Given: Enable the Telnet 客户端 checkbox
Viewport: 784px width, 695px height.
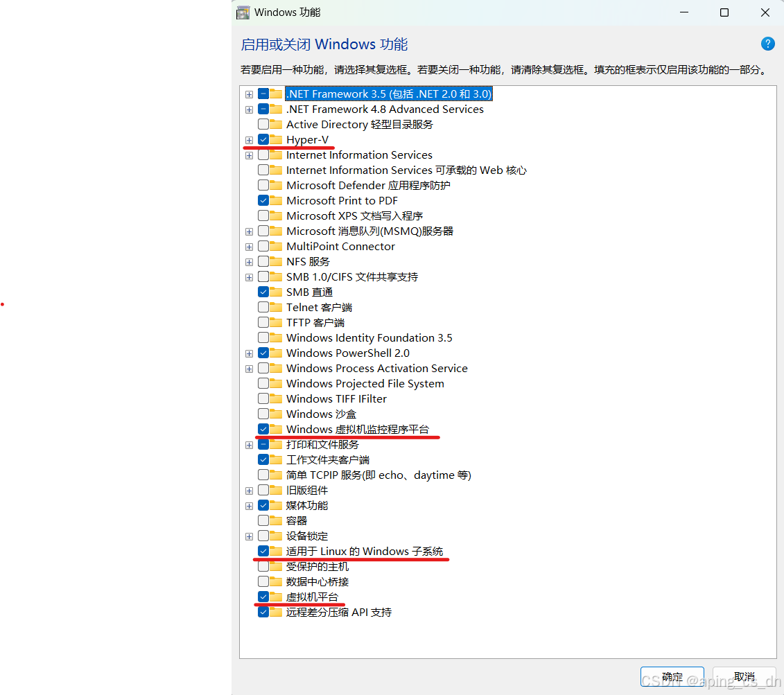Looking at the screenshot, I should [x=263, y=307].
